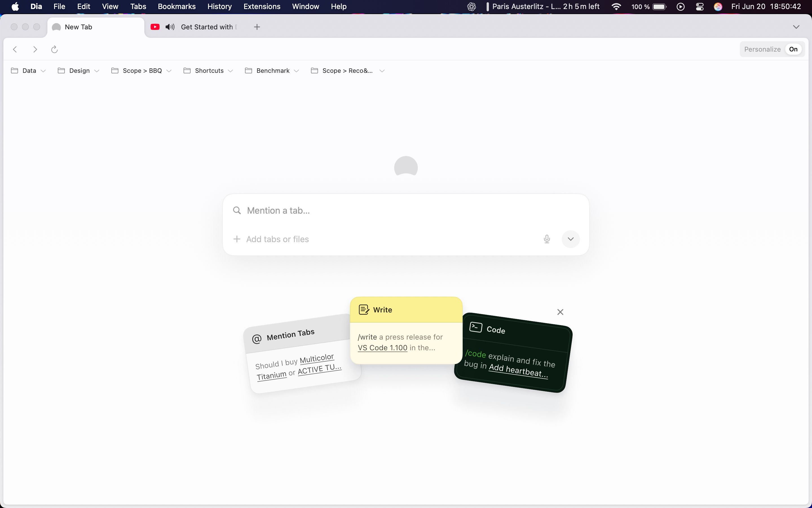Open the Bookmarks menu
812x508 pixels.
177,7
